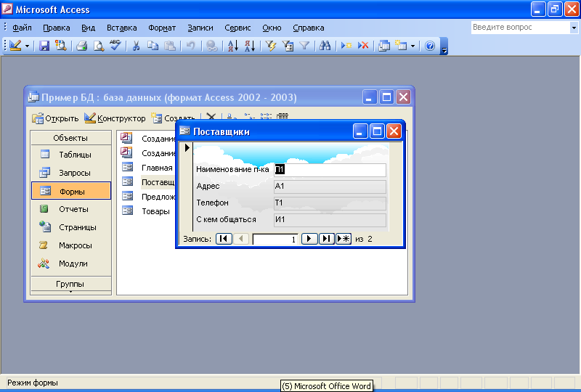The width and height of the screenshot is (581, 392).
Task: Click the New Object icon
Action: [x=401, y=46]
